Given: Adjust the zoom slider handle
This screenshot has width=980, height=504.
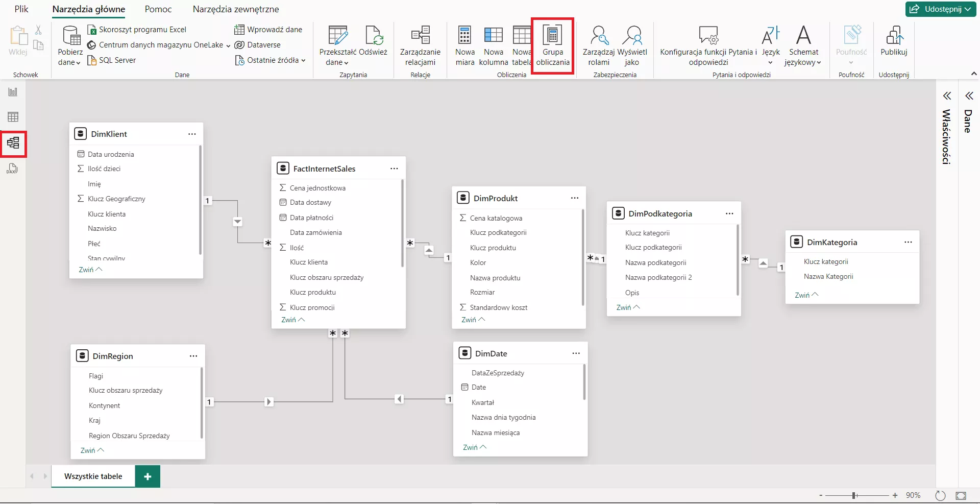Looking at the screenshot, I should point(854,495).
